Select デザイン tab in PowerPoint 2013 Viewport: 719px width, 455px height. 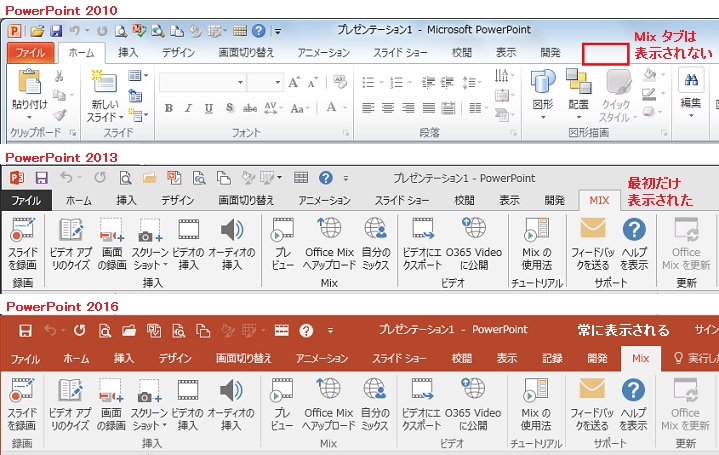point(177,200)
